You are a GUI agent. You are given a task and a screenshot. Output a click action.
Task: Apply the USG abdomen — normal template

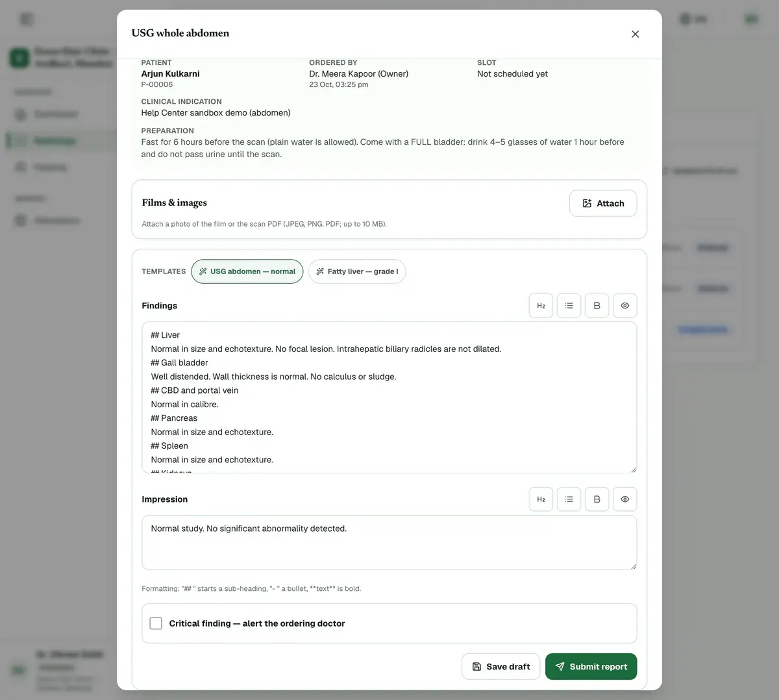click(x=247, y=271)
